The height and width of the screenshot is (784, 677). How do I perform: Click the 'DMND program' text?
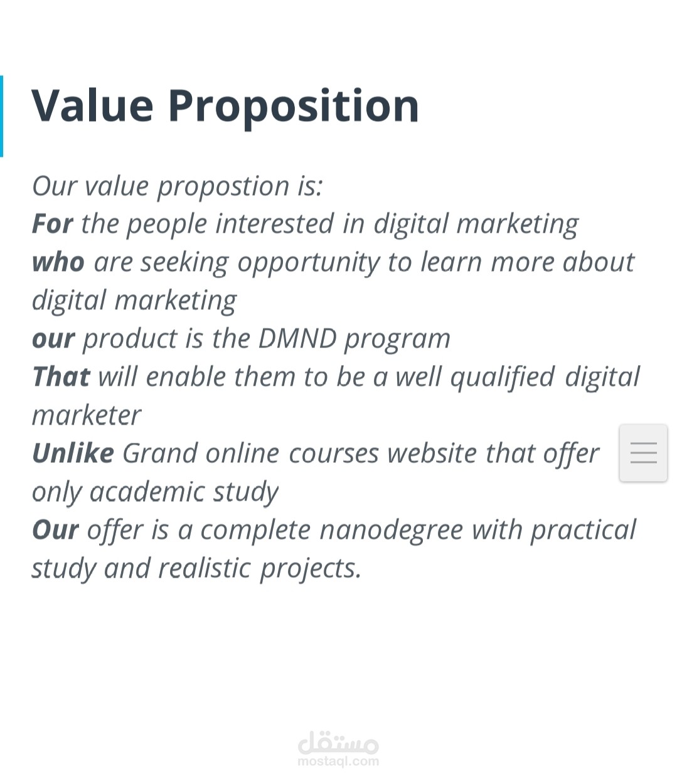click(354, 339)
